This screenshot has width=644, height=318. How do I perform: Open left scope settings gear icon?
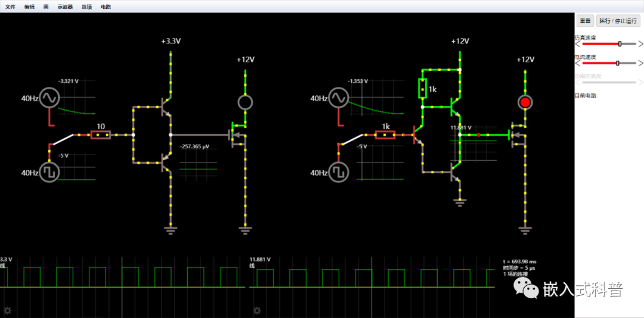[7, 311]
